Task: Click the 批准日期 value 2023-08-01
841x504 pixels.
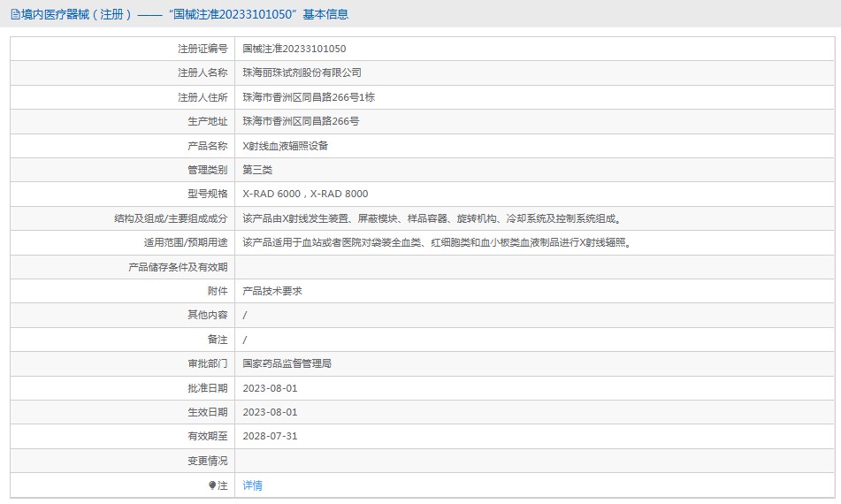Action: (270, 388)
